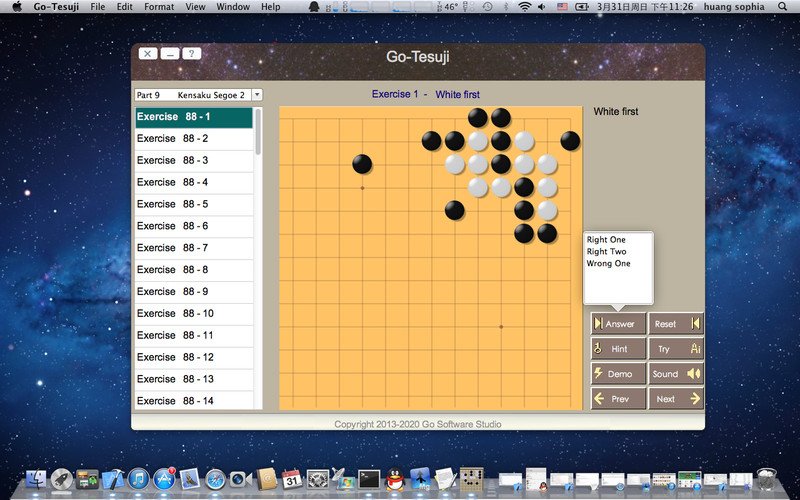Select Exercise 88 - 10 in list
Screen dimensions: 800x500
(194, 313)
